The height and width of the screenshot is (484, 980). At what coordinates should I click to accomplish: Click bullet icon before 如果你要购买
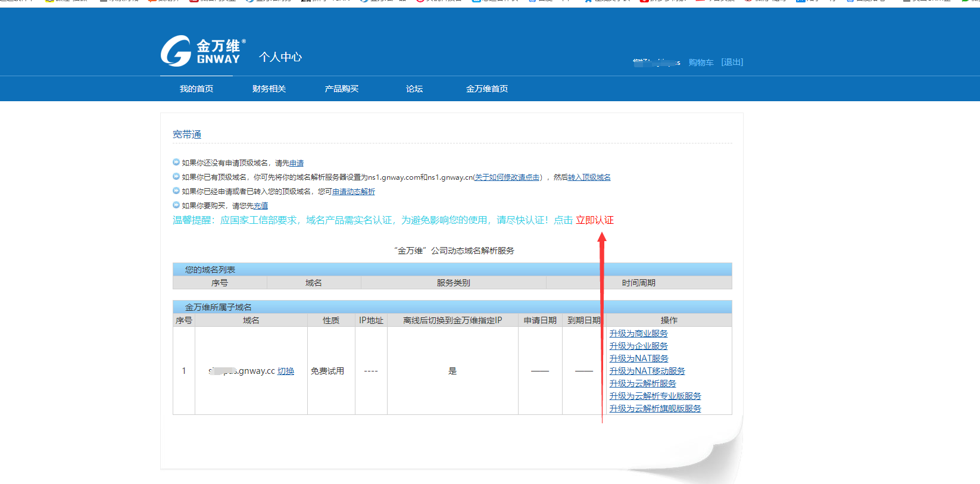pyautogui.click(x=176, y=205)
